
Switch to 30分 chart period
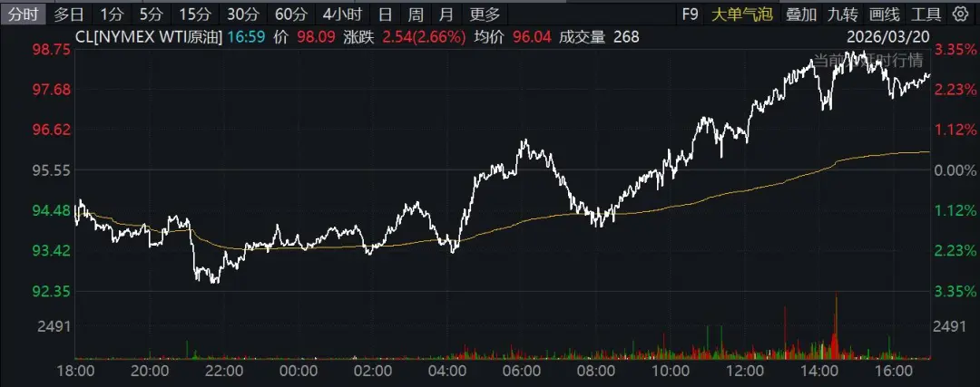(x=241, y=14)
